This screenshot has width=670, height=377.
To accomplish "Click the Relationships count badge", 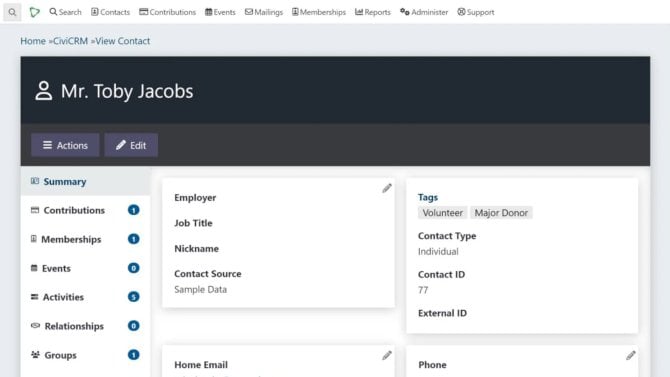I will coord(133,326).
